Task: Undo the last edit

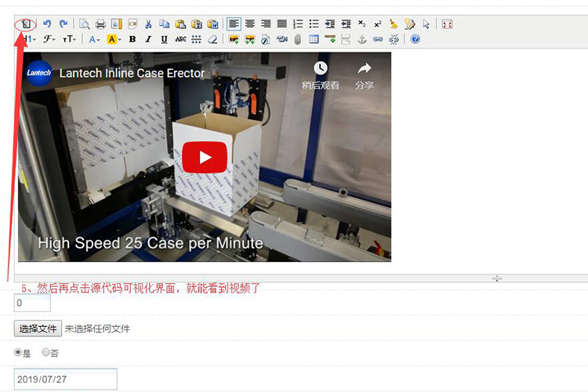Action: pyautogui.click(x=47, y=24)
